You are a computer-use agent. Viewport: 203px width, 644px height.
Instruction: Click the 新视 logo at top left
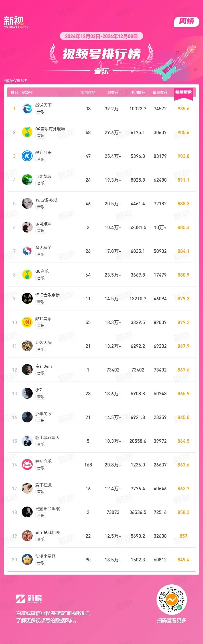point(16,22)
